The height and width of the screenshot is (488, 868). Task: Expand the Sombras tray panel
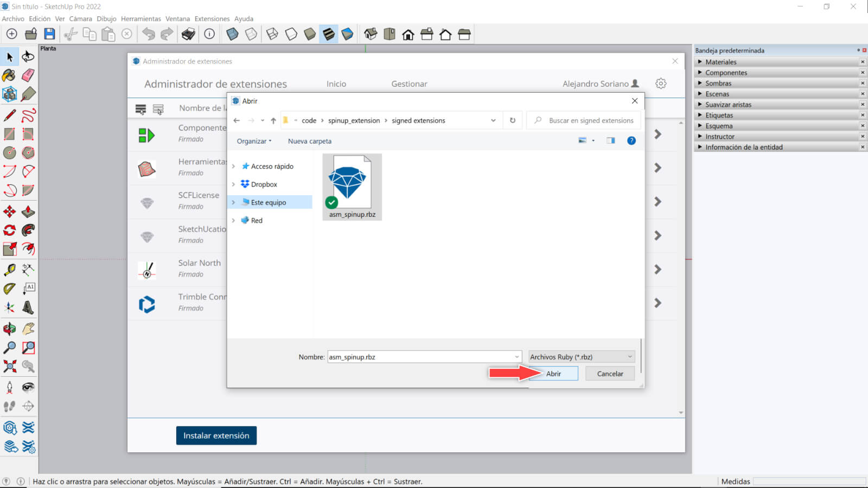coord(700,83)
